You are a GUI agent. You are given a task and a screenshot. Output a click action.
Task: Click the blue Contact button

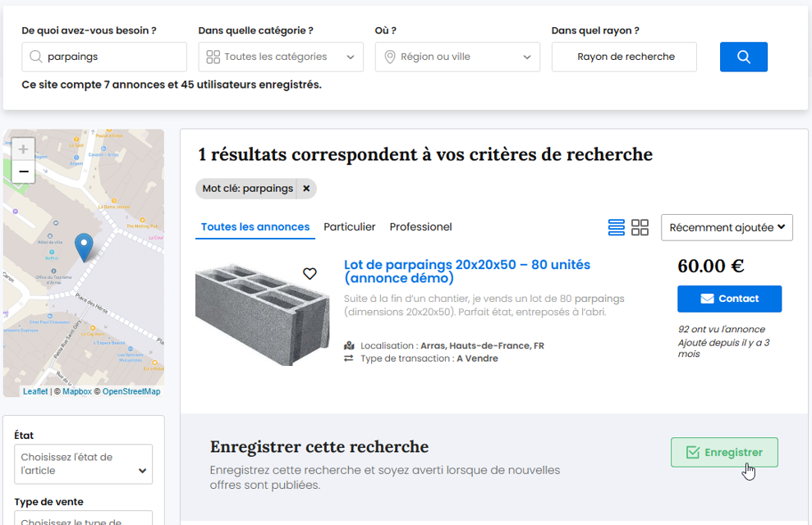click(729, 299)
